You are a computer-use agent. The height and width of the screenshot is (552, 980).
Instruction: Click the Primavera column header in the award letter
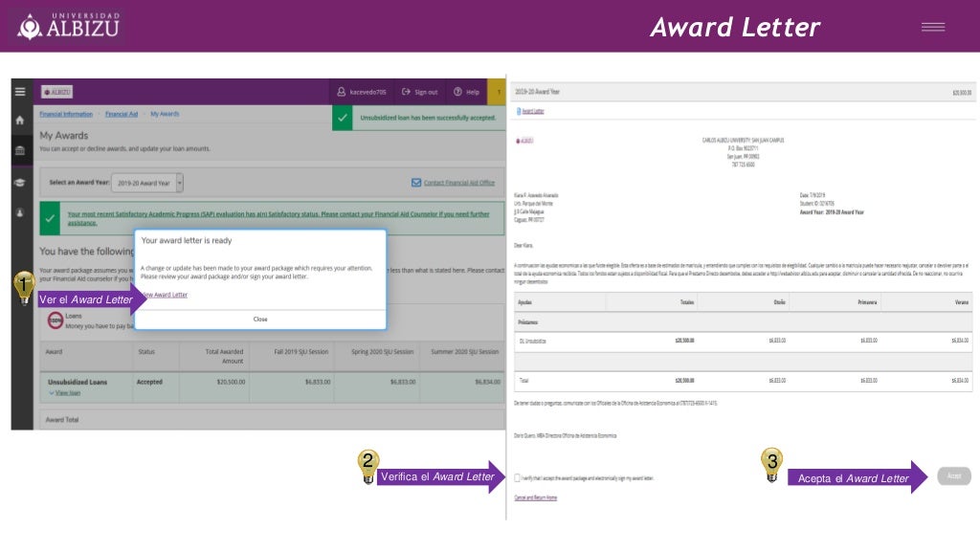click(867, 302)
